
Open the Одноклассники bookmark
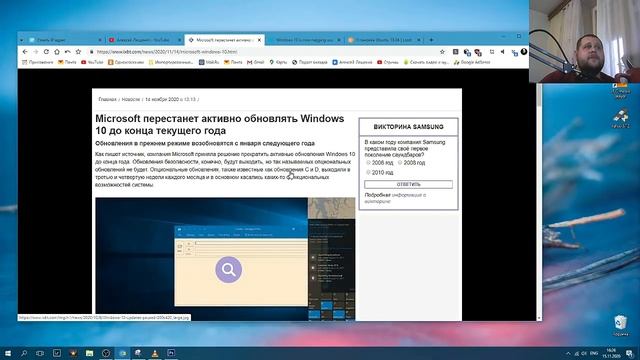(x=126, y=62)
